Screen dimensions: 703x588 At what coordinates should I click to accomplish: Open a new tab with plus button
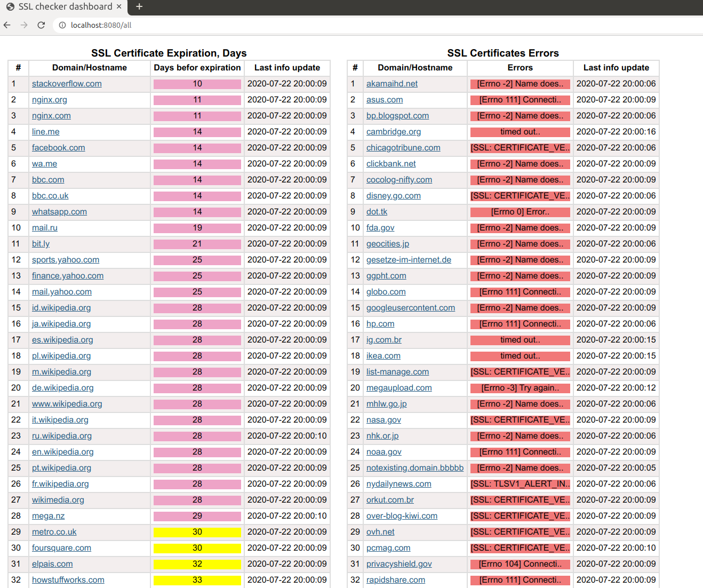139,6
